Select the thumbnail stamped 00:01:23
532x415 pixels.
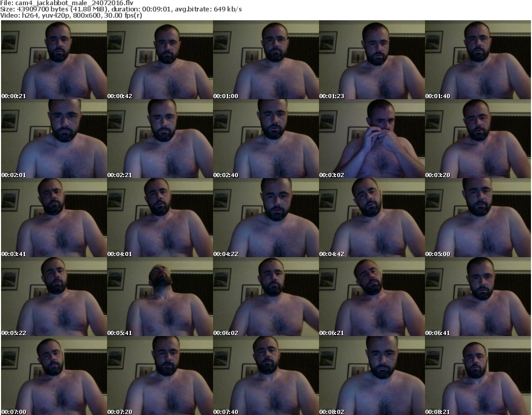click(x=372, y=60)
